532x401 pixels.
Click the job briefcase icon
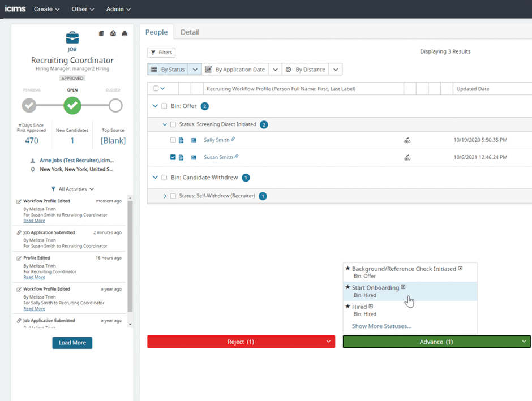(72, 38)
